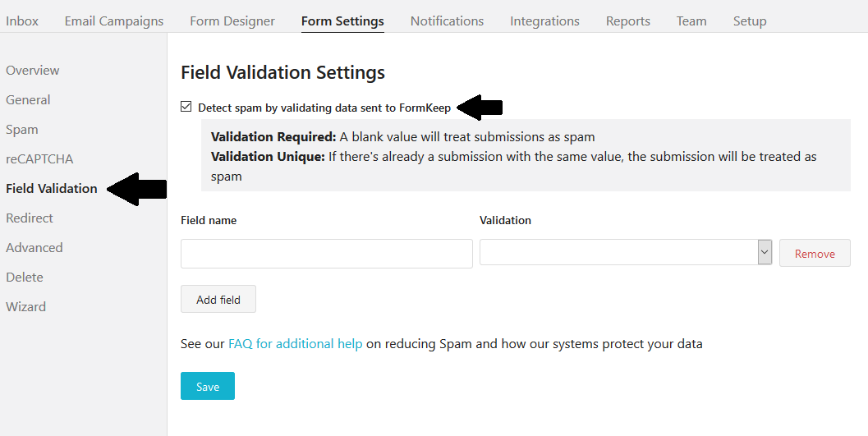Select Overview in the sidebar
868x436 pixels.
pos(33,71)
